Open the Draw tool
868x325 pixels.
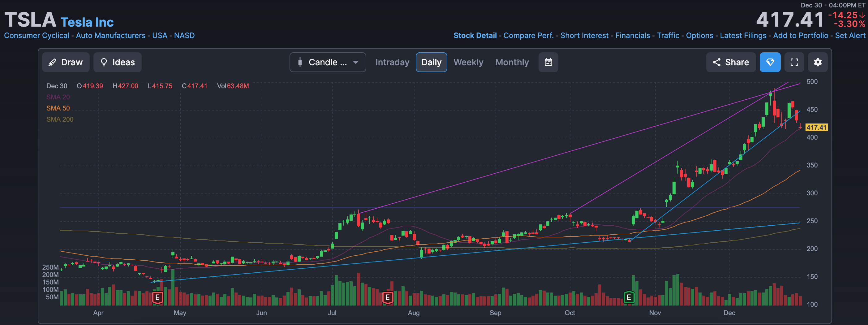(66, 63)
